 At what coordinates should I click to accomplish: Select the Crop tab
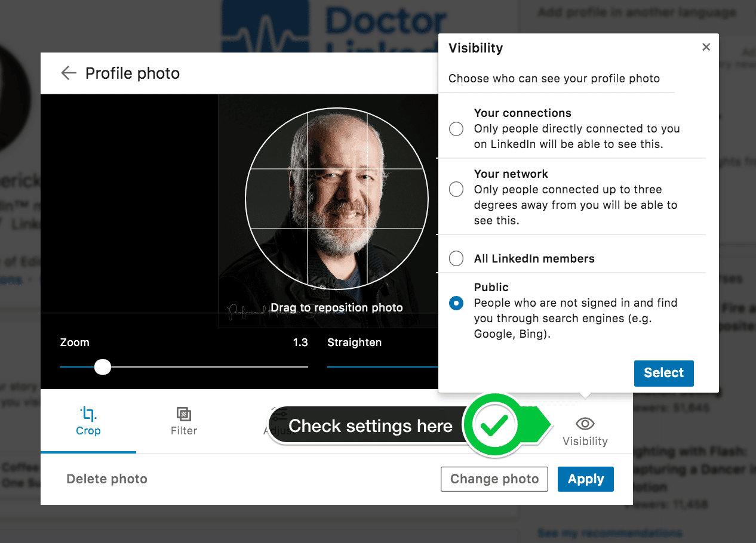point(88,421)
